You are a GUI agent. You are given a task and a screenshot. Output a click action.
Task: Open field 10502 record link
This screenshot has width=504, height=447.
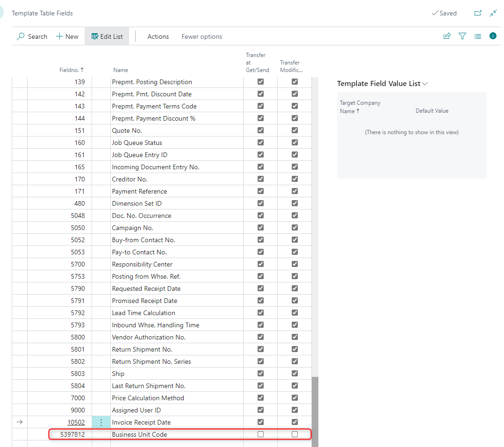click(76, 422)
